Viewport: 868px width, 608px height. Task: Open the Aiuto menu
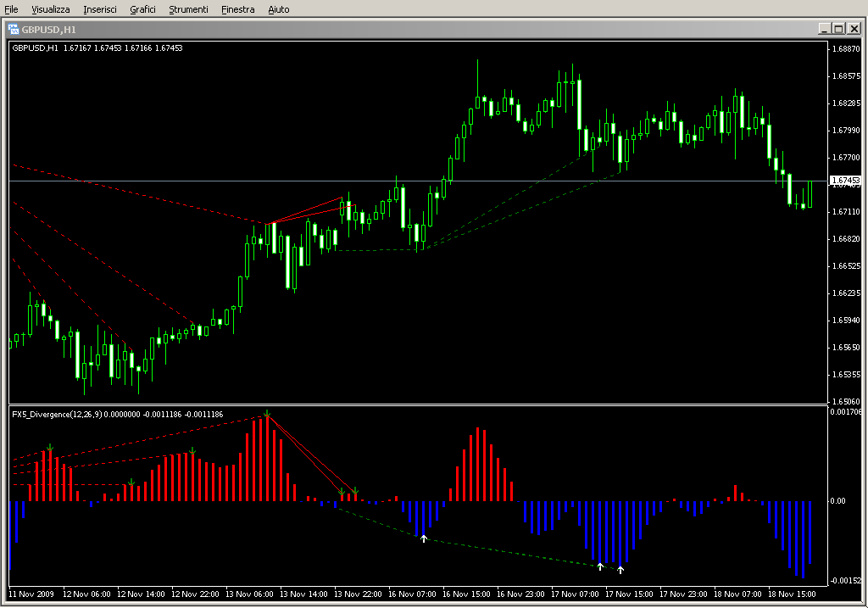click(278, 9)
